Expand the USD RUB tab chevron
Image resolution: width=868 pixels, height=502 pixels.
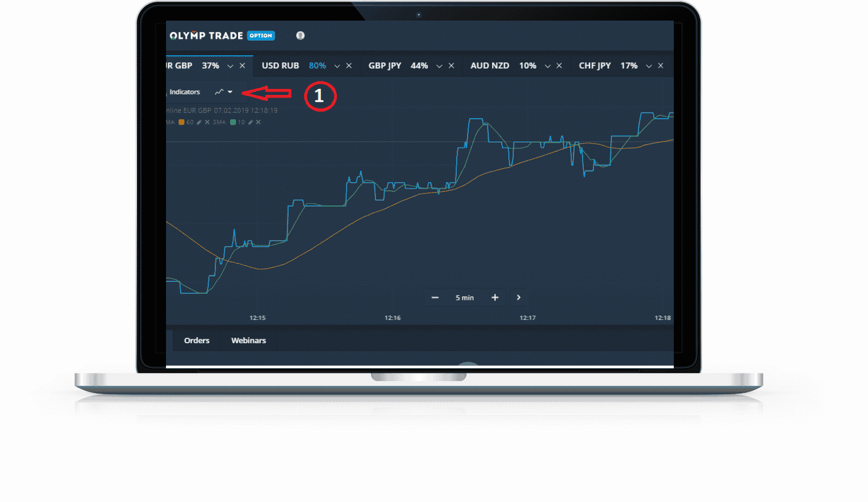pyautogui.click(x=337, y=66)
